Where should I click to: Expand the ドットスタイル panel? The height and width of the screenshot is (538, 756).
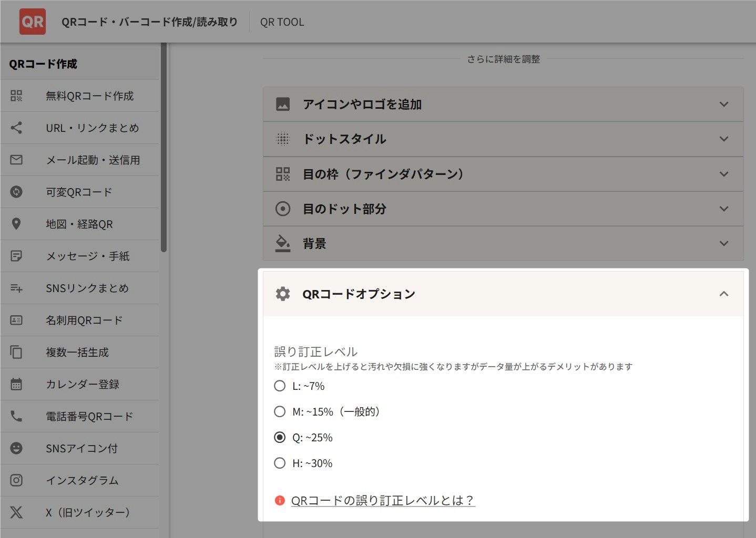pos(503,139)
